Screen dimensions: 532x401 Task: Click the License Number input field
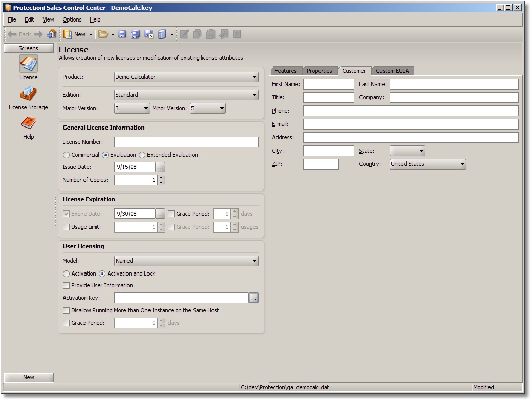coord(186,142)
